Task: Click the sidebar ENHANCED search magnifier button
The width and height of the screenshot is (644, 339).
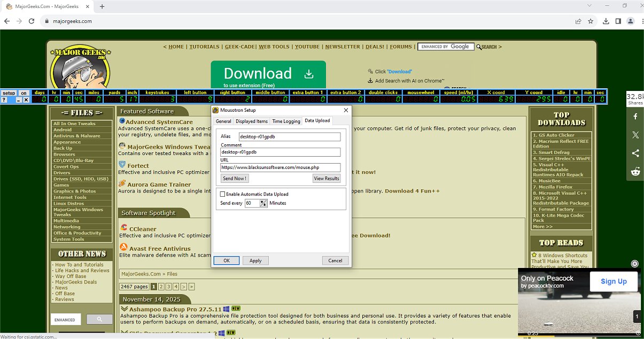Action: pyautogui.click(x=99, y=319)
